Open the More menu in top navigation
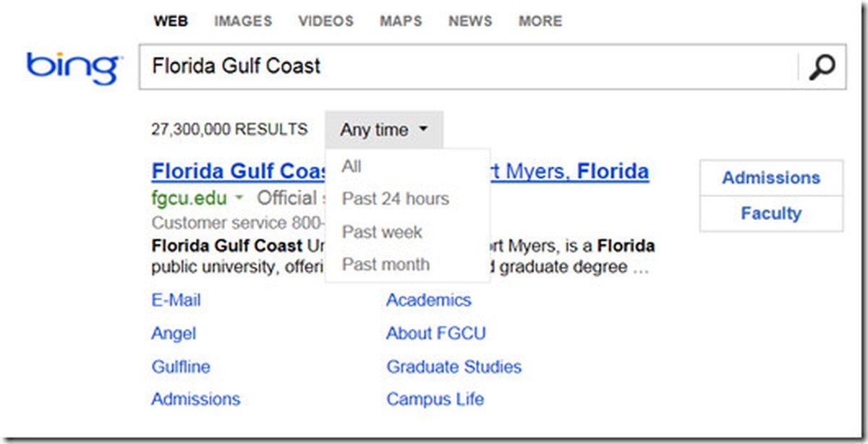868x444 pixels. pyautogui.click(x=540, y=22)
